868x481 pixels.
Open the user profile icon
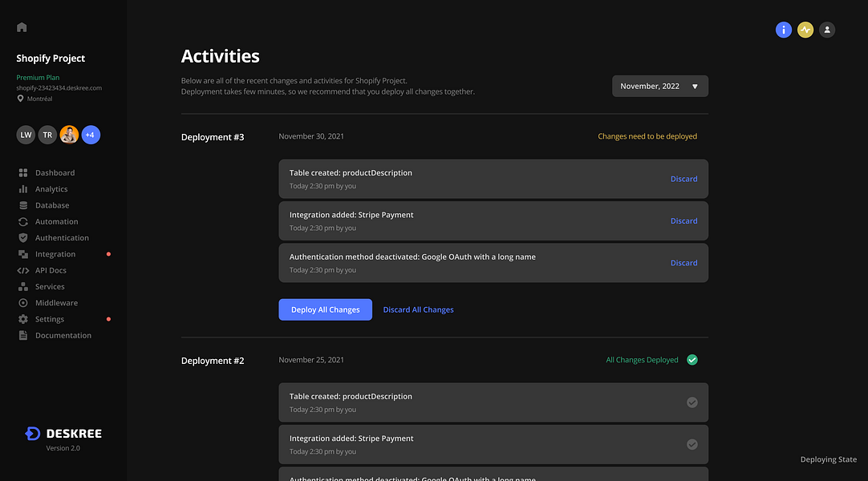click(827, 30)
